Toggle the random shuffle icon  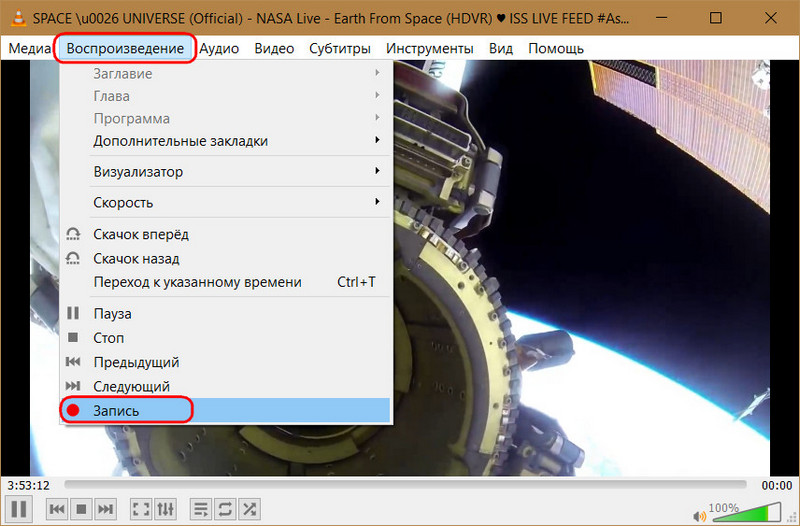(x=249, y=509)
